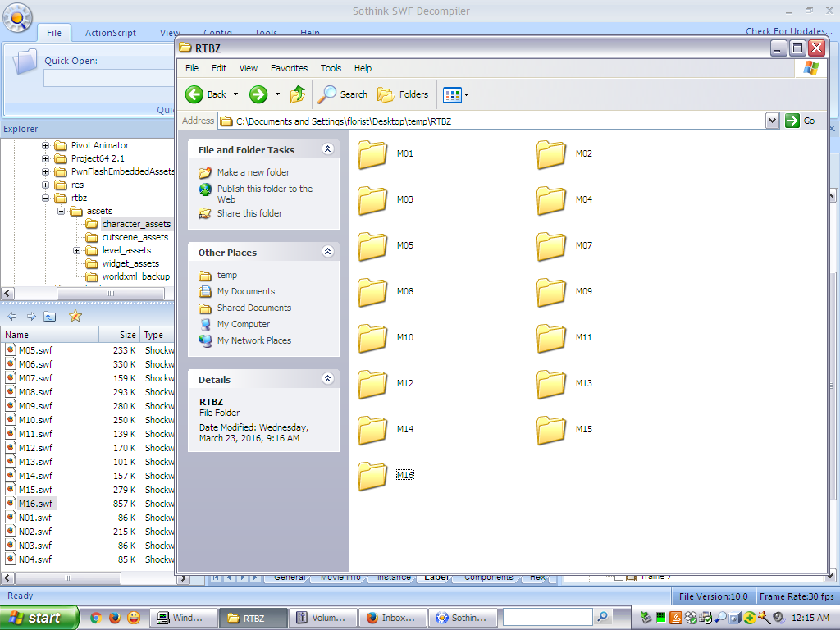Expand the Pivot Animator tree node

(46, 145)
